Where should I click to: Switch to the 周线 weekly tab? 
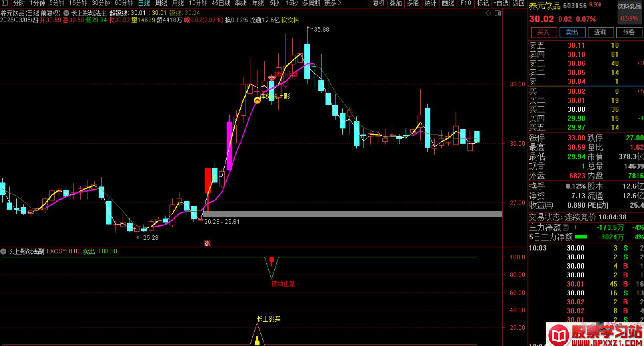[x=161, y=3]
